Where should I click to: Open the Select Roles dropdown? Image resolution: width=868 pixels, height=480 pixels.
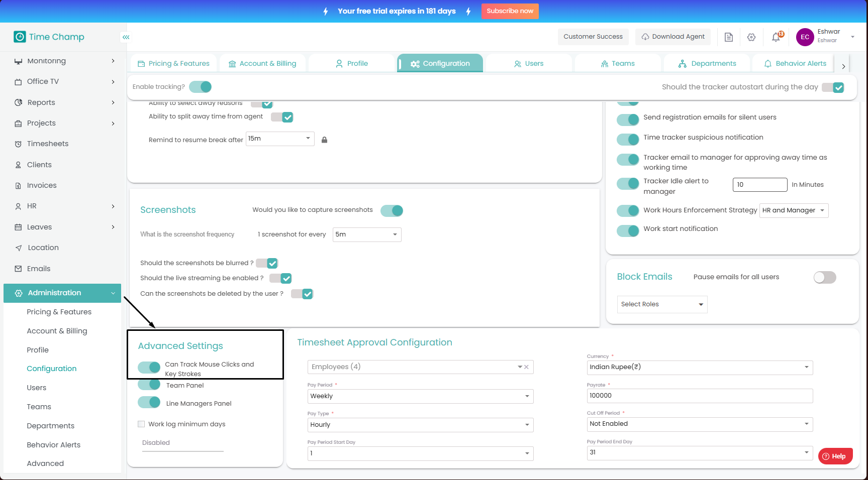pyautogui.click(x=661, y=304)
